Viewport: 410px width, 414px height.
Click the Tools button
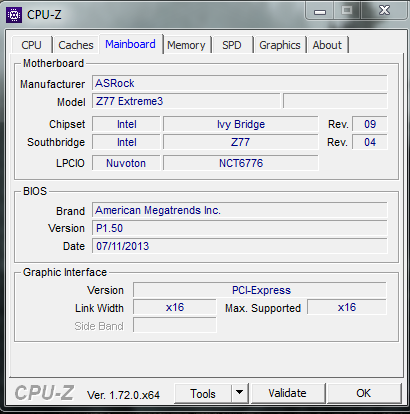203,394
